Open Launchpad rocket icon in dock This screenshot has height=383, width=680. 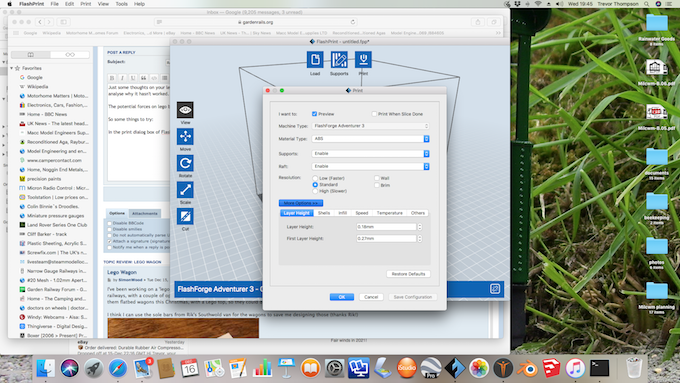click(93, 368)
